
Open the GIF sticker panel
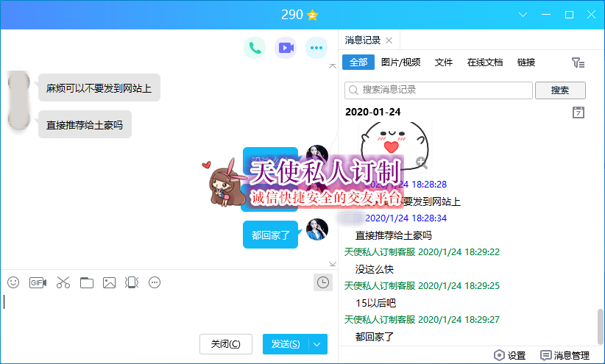coord(38,282)
